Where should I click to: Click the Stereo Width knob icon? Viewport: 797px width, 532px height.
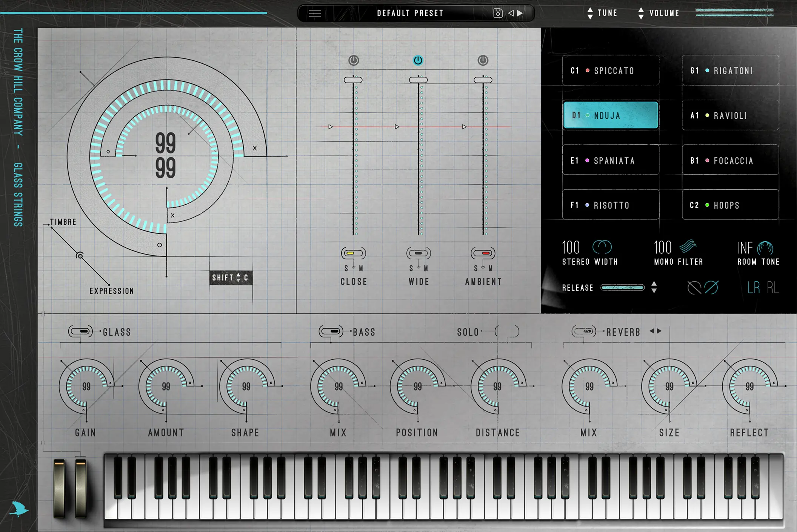point(602,247)
